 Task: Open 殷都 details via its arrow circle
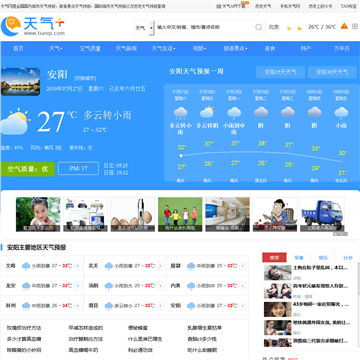tap(243, 266)
